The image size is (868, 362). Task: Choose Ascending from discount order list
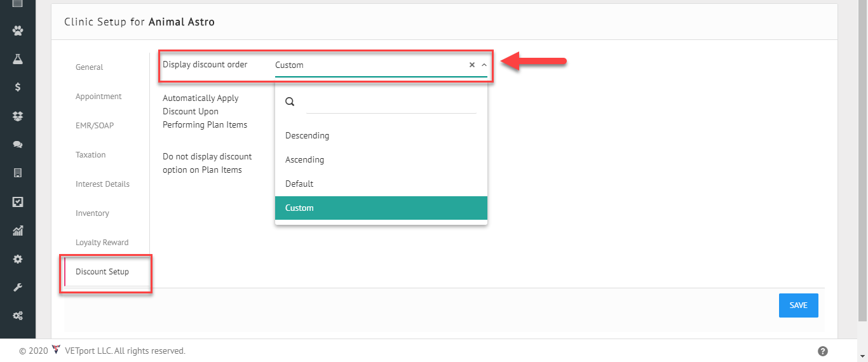[381, 159]
